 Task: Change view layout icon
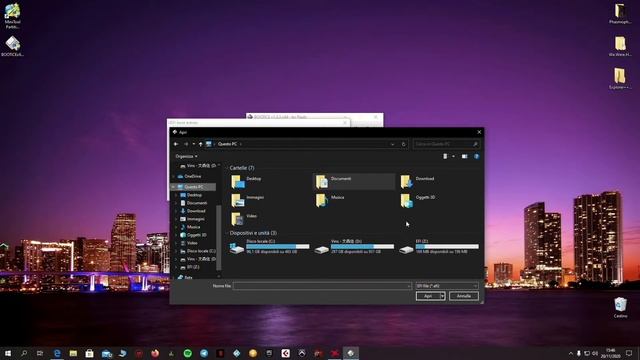(445, 156)
